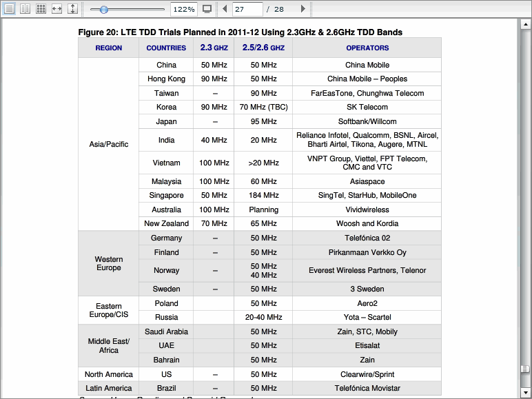Click scrollbar up arrow
Image resolution: width=532 pixels, height=399 pixels.
tap(525, 24)
